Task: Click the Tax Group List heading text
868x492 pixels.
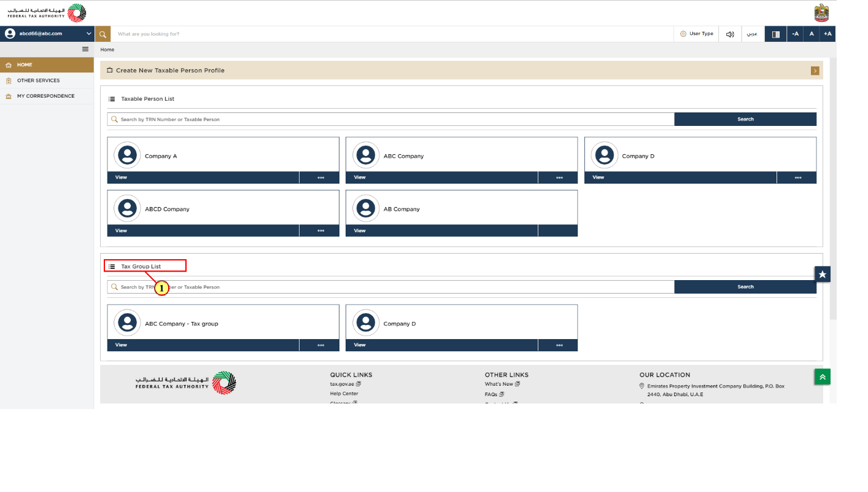Action: (141, 267)
